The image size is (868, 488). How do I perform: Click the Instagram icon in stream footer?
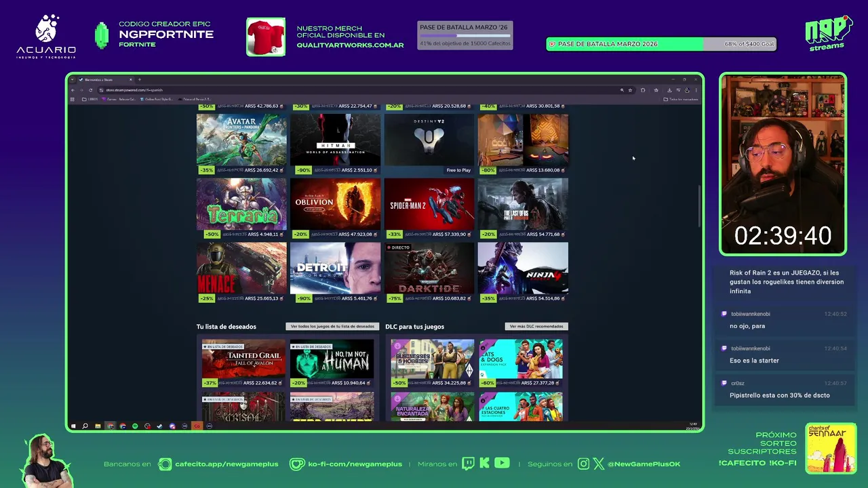tap(584, 464)
